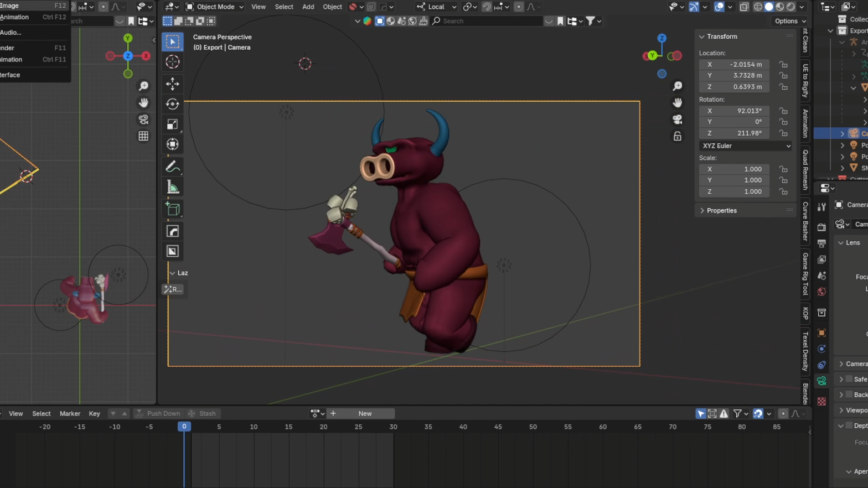Click the New action button
This screenshot has height=488, width=868.
[x=365, y=414]
